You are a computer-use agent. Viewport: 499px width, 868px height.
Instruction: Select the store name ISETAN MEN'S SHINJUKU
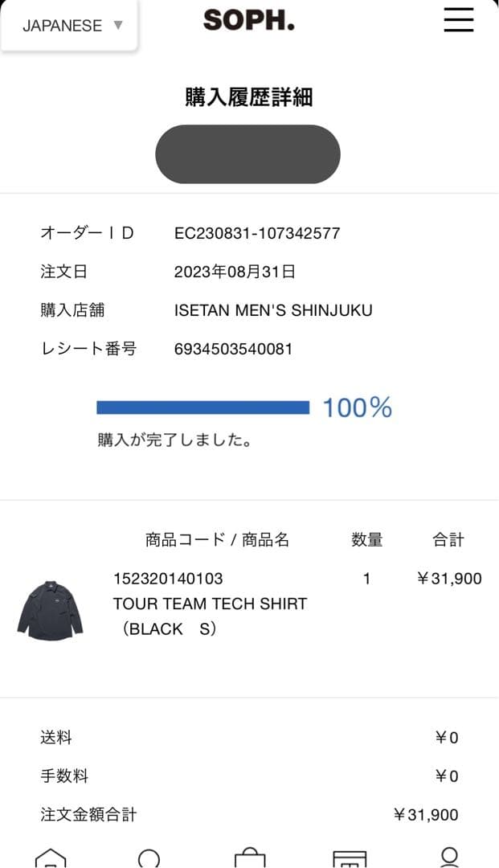[273, 309]
